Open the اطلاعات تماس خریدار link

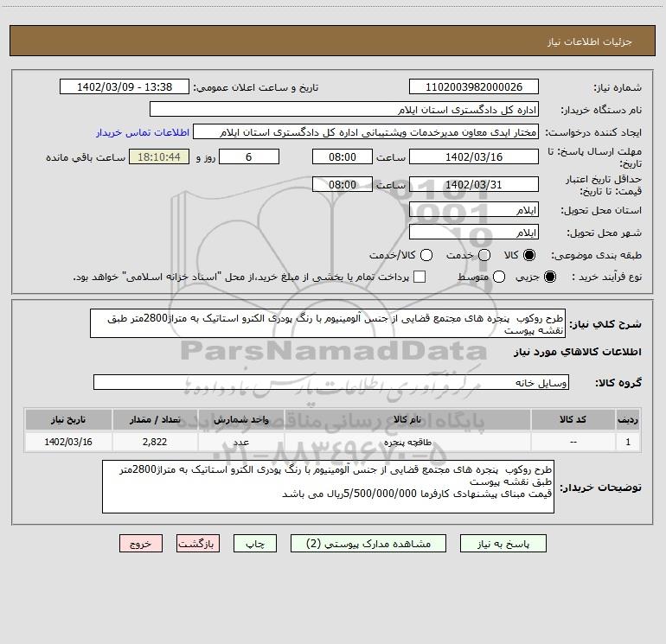pos(143,132)
